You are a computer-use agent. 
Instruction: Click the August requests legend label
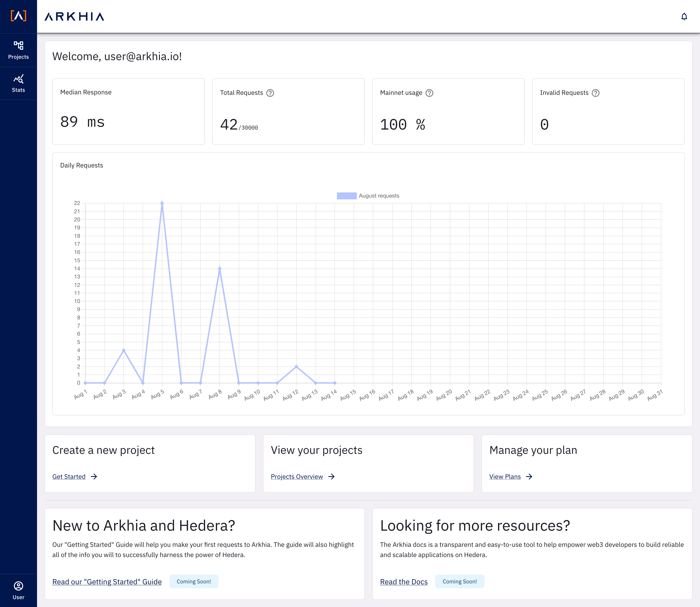pyautogui.click(x=379, y=196)
